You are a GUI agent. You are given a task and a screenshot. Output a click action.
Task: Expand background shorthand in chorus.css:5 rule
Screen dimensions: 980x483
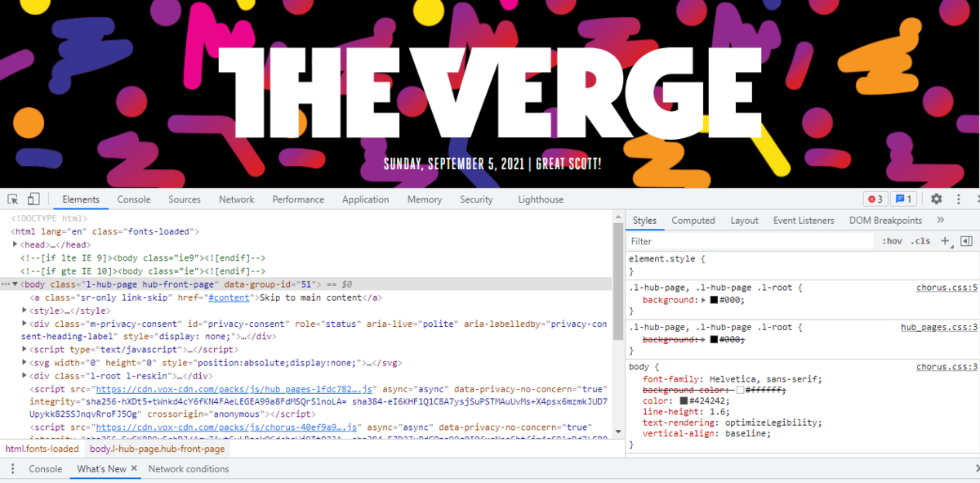pos(704,301)
